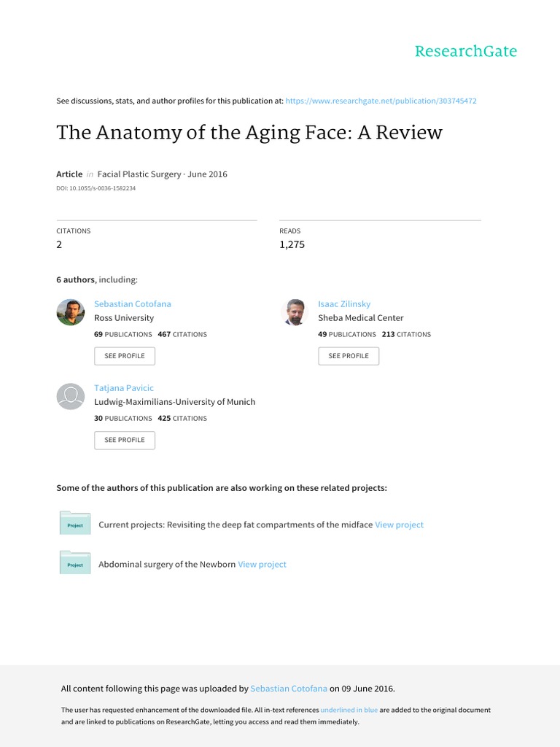Open the researchgate.net publication URL
The image size is (560, 747).
pyautogui.click(x=381, y=101)
